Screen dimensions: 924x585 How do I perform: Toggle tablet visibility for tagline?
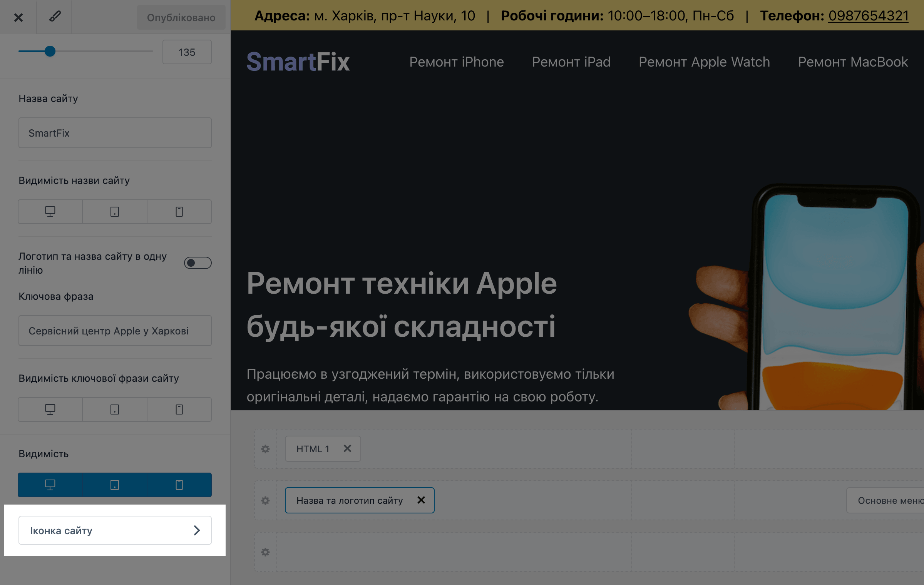(115, 409)
